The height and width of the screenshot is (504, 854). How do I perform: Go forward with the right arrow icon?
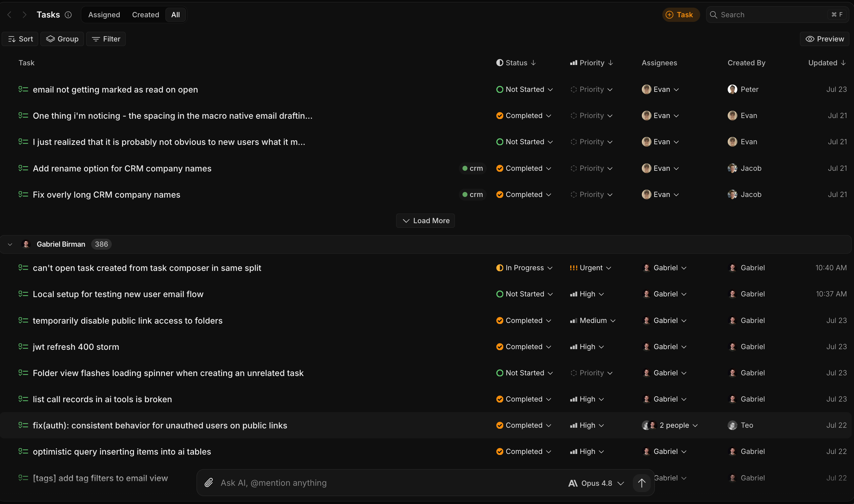tap(25, 15)
